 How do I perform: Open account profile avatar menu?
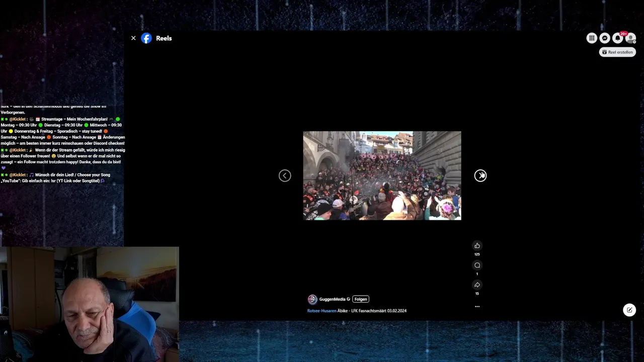pos(630,38)
